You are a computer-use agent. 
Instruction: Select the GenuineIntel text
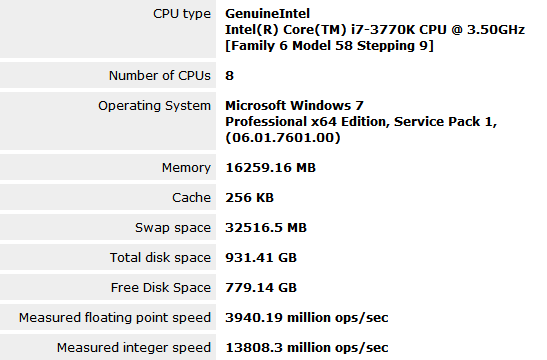(x=268, y=14)
